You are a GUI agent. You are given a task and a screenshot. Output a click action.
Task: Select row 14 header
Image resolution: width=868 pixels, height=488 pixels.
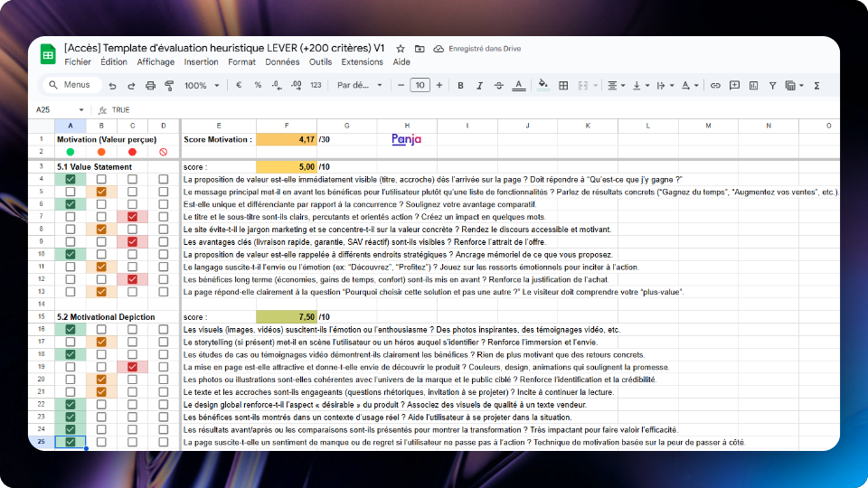click(x=41, y=304)
